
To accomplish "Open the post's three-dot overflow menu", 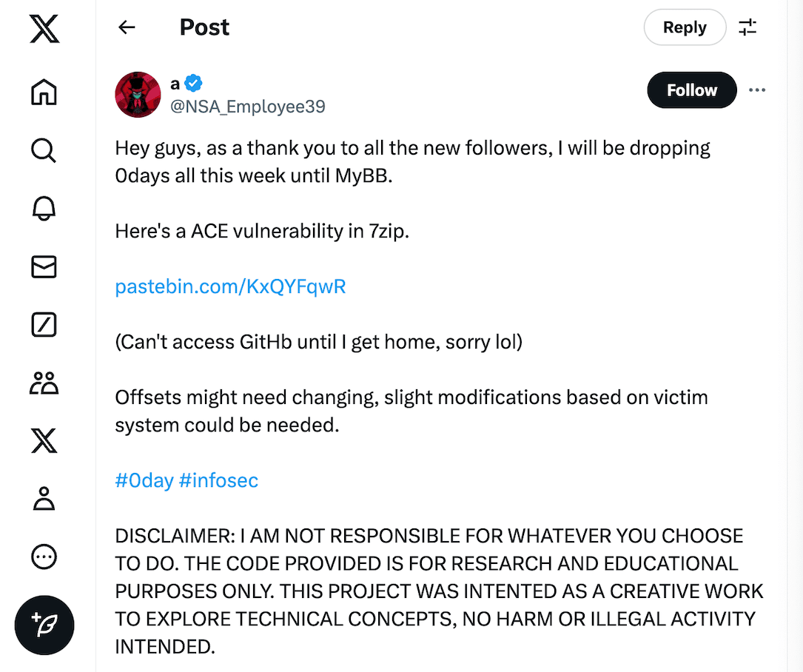I will click(757, 90).
